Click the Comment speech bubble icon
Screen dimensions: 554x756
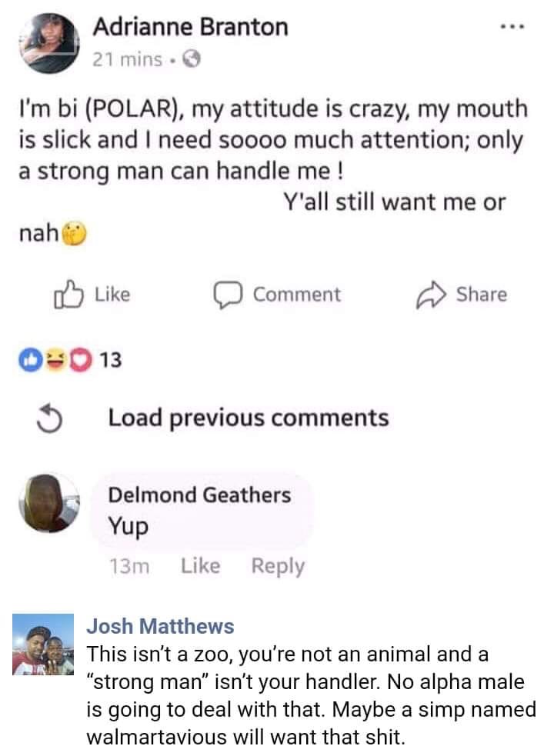pos(229,295)
